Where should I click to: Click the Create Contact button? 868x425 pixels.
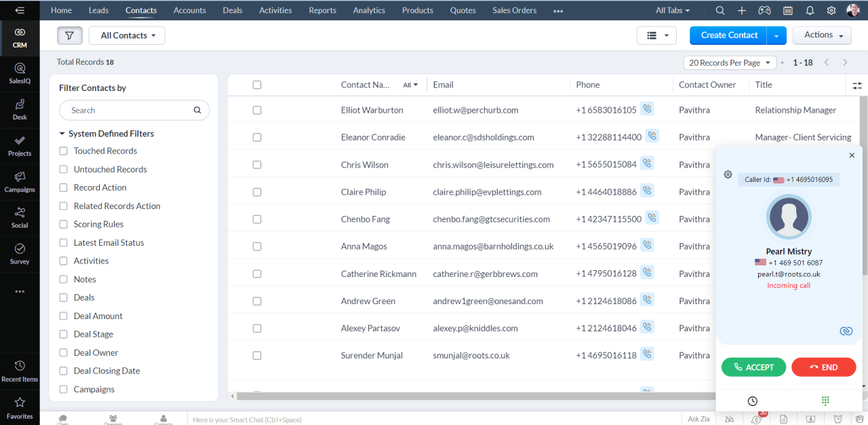pyautogui.click(x=728, y=35)
